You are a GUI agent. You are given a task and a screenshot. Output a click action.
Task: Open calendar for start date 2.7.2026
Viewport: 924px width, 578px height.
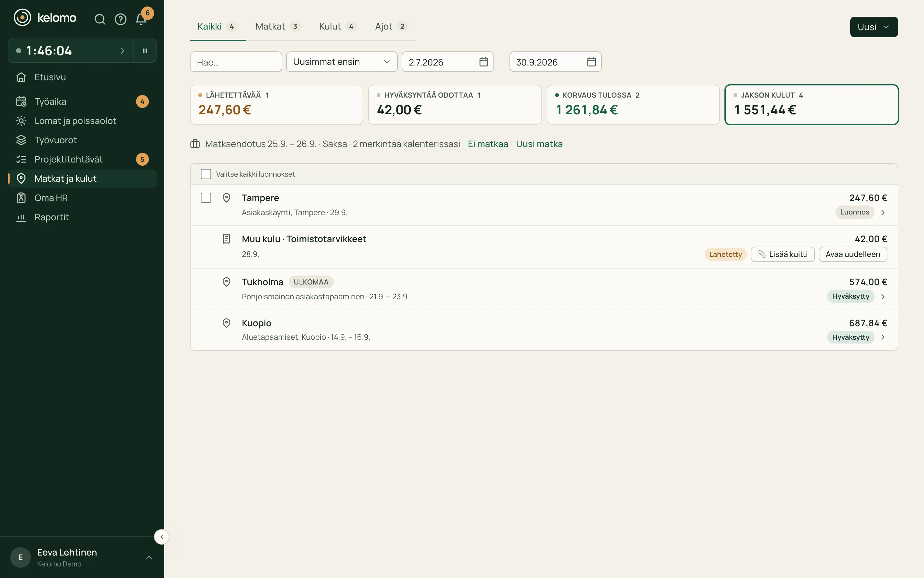[483, 62]
